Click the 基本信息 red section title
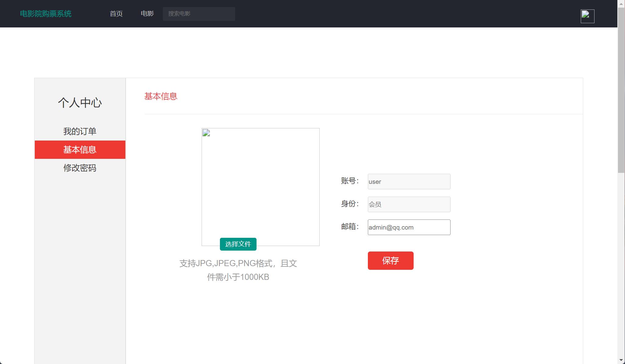Image resolution: width=625 pixels, height=364 pixels. (161, 96)
